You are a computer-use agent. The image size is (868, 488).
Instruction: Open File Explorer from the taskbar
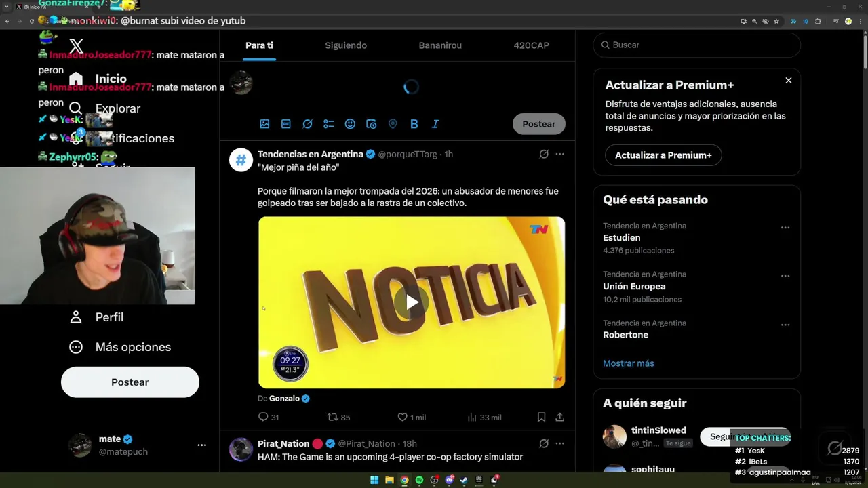pos(389,480)
